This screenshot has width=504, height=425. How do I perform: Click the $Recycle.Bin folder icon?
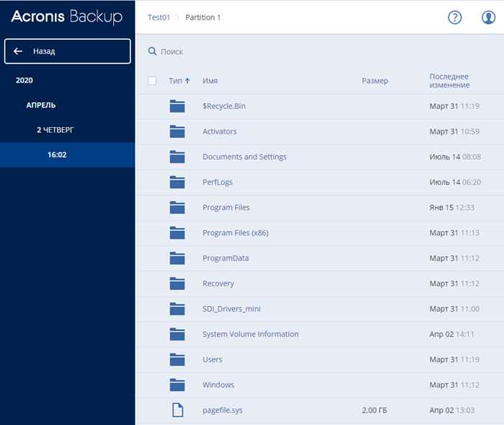point(177,106)
